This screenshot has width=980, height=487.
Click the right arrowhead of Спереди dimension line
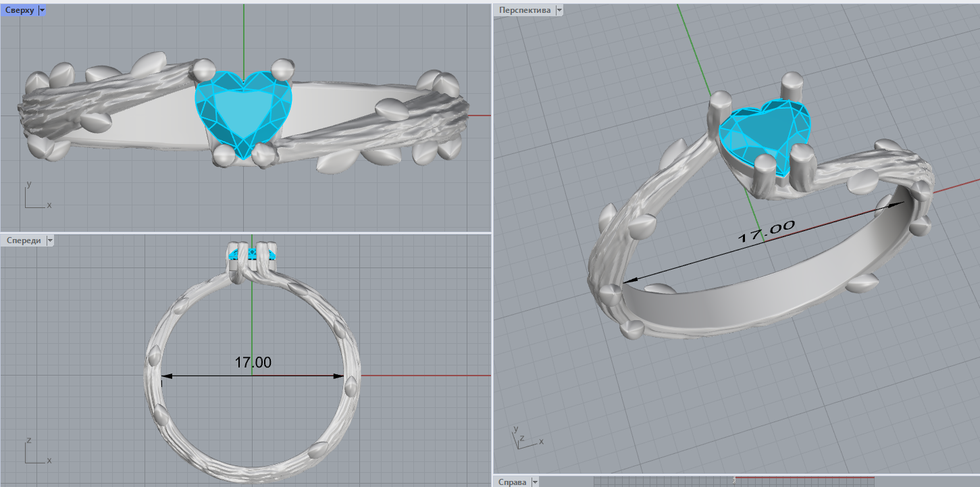click(340, 376)
